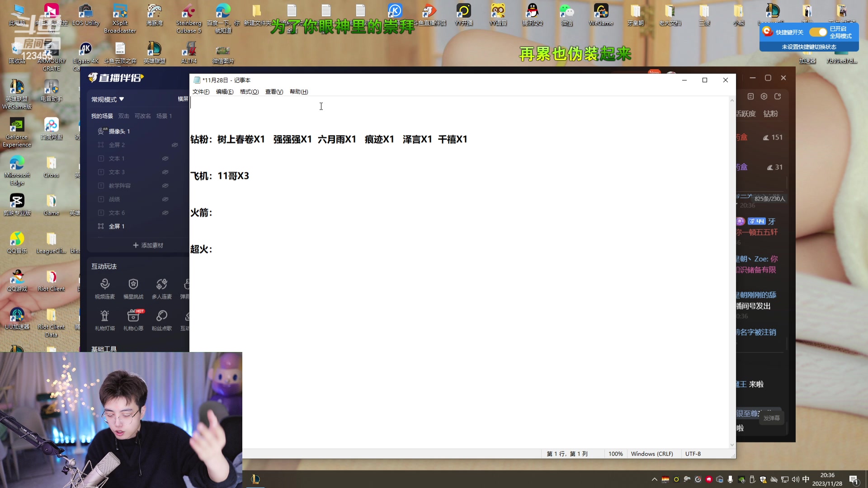The height and width of the screenshot is (488, 868).
Task: Unhide the 教学阵容 text source
Action: [x=165, y=186]
